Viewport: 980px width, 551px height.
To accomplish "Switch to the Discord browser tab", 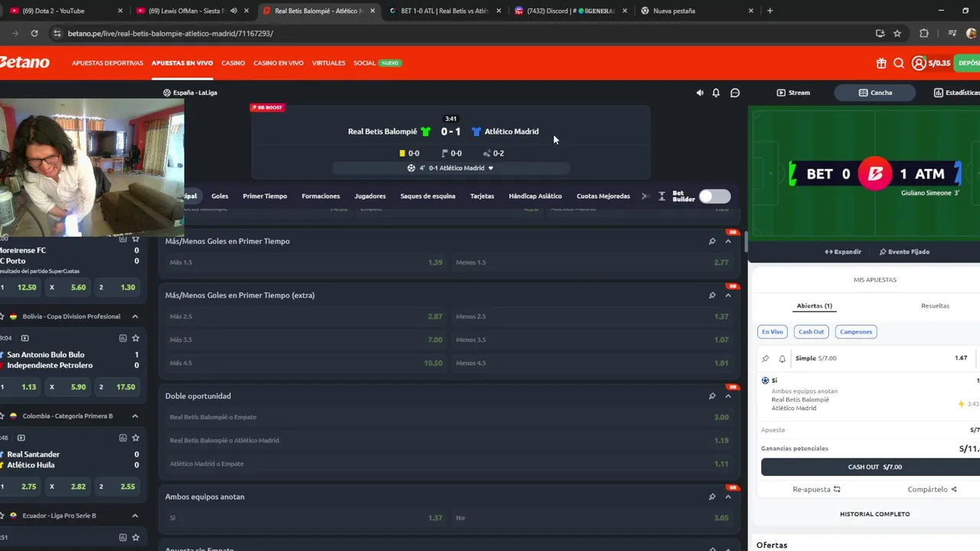I will point(570,11).
